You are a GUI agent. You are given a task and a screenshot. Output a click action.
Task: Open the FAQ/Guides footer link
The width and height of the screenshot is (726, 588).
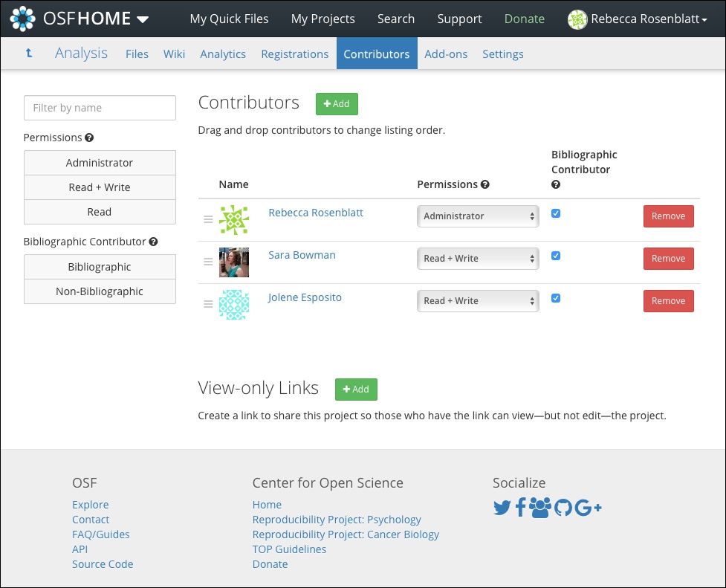click(101, 534)
